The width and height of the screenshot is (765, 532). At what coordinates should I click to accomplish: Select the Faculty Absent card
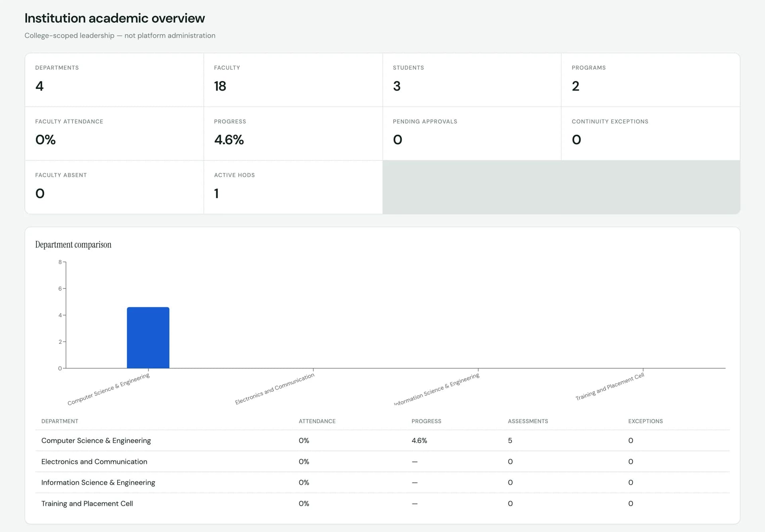click(x=114, y=187)
